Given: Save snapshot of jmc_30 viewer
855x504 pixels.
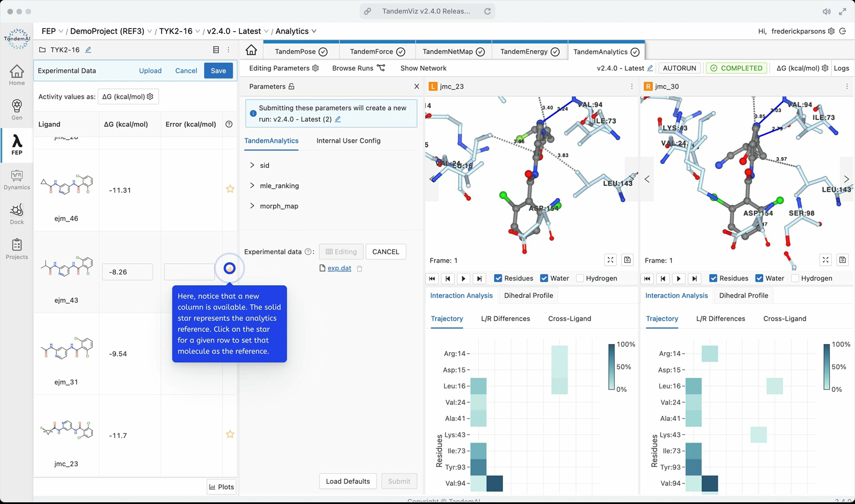Looking at the screenshot, I should click(x=842, y=260).
